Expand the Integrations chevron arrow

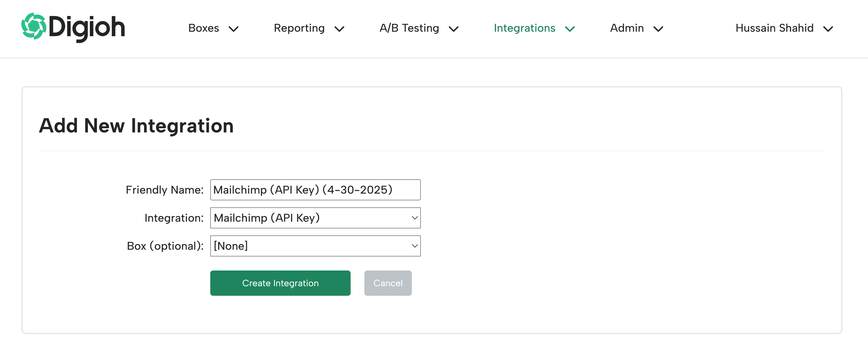coord(570,29)
